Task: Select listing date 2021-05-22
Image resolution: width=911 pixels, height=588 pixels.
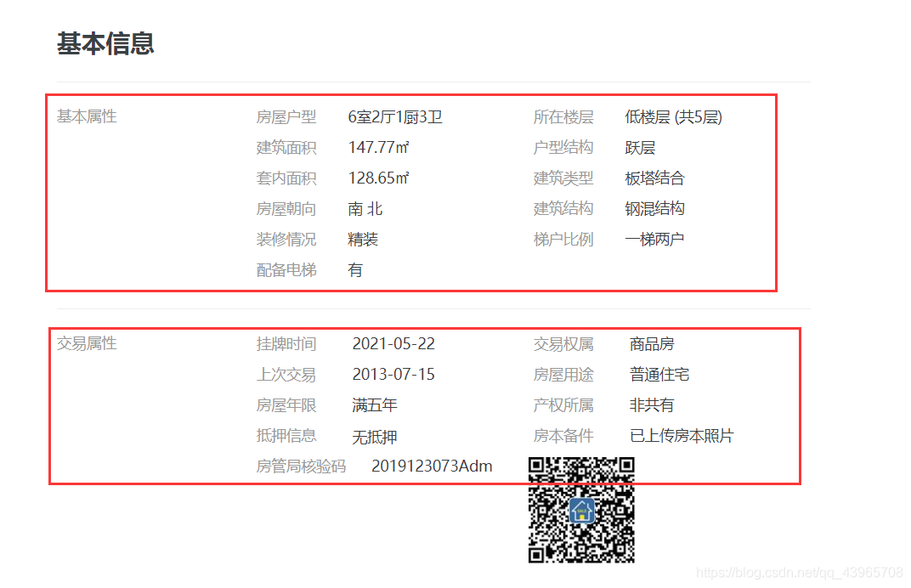Action: (x=393, y=343)
